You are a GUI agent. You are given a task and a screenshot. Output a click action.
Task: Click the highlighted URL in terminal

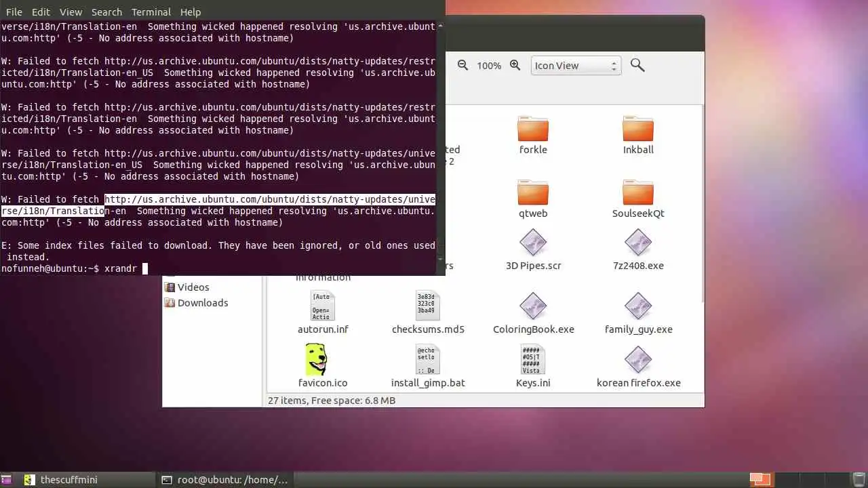pos(270,199)
